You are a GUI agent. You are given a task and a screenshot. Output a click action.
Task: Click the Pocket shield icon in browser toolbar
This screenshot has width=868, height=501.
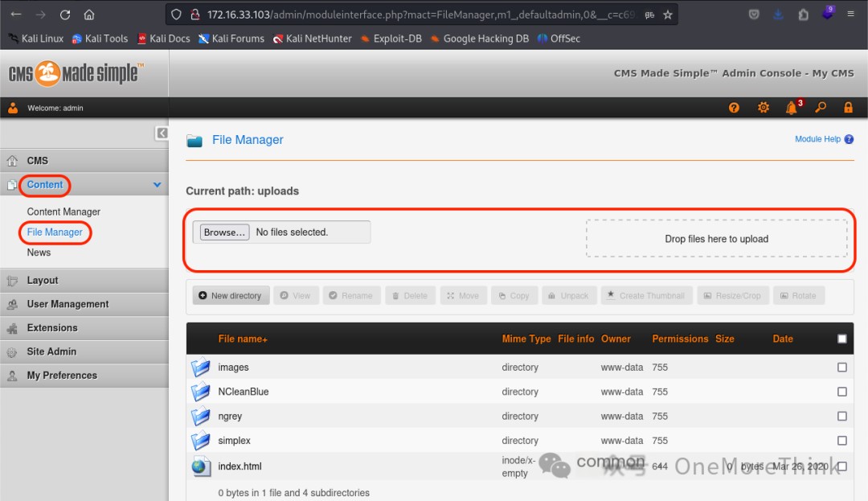(x=754, y=14)
